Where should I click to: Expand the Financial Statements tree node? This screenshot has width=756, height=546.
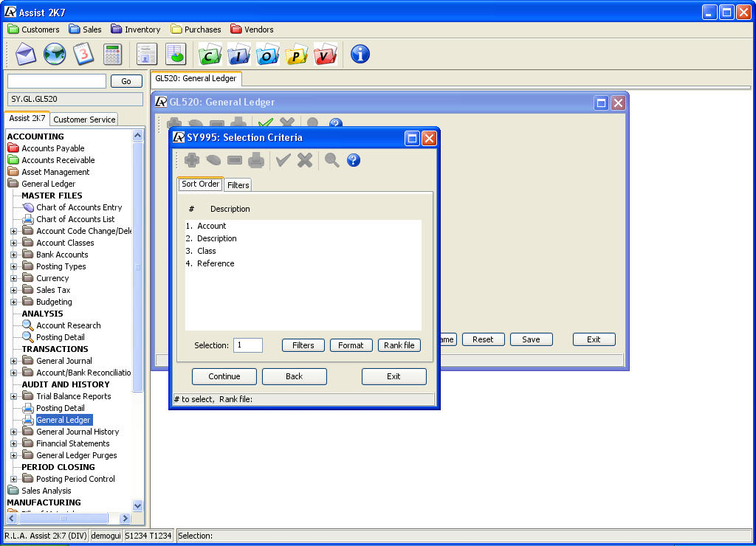[x=13, y=444]
